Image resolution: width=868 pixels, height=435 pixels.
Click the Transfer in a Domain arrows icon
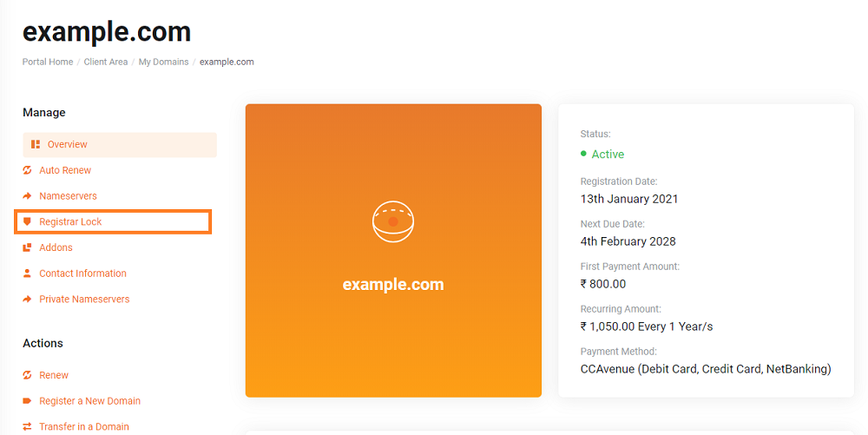(27, 426)
